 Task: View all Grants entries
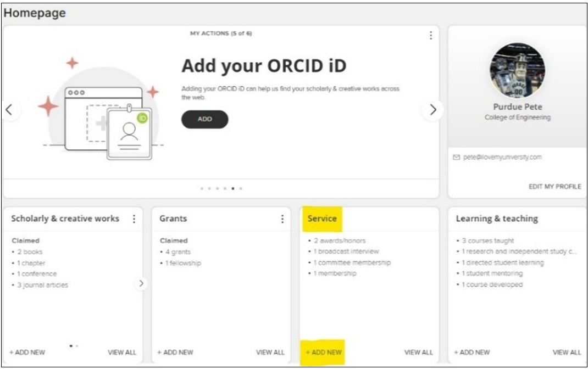[x=270, y=353]
